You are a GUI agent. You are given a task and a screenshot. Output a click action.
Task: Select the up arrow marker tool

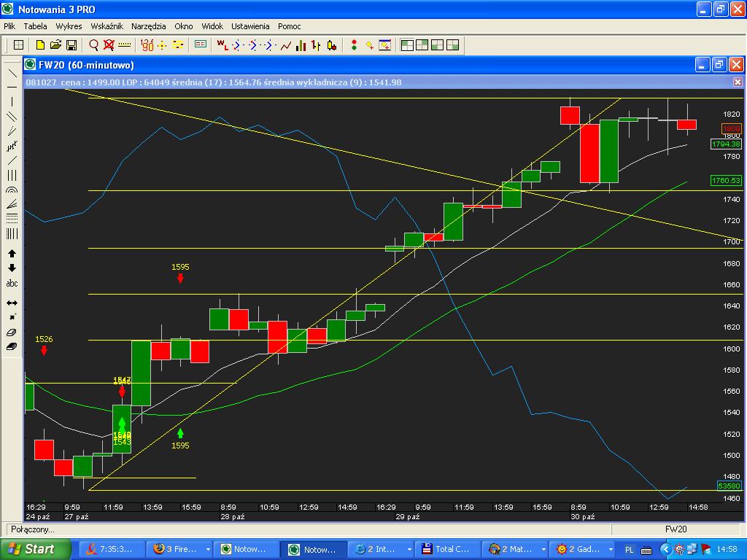12,253
